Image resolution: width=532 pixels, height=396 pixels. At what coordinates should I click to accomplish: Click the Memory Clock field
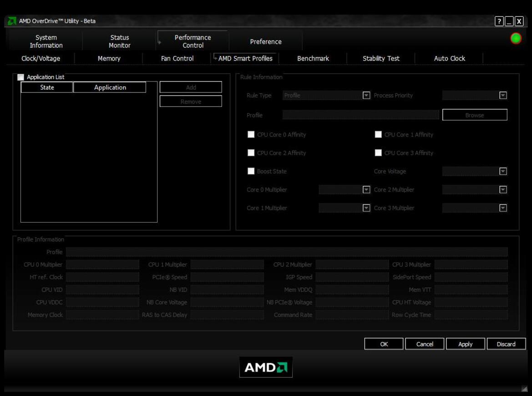click(x=102, y=315)
